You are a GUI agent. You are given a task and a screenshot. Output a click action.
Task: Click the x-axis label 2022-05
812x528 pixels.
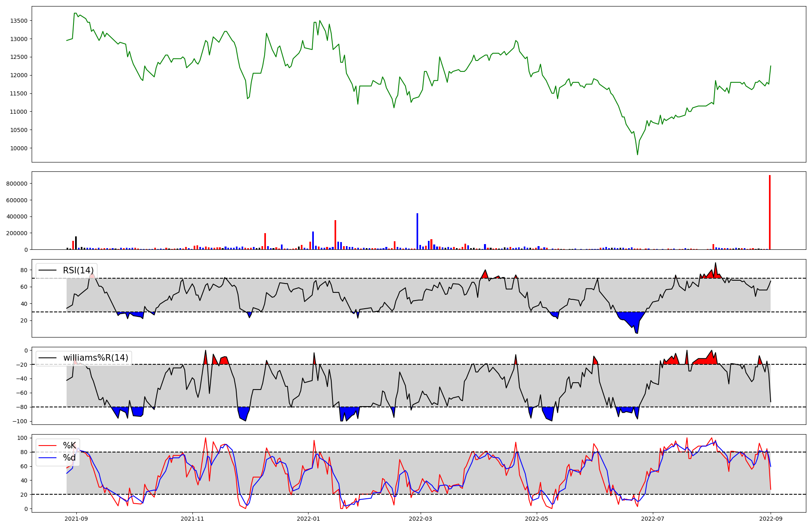click(x=537, y=518)
